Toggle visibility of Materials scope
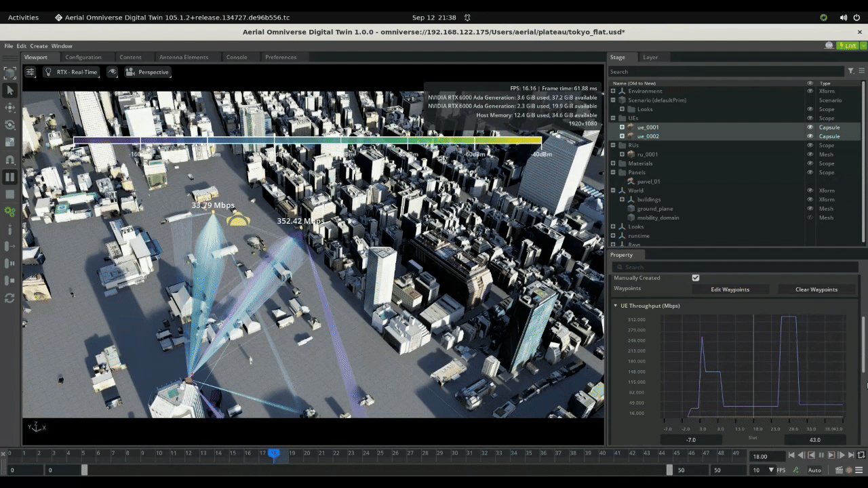Viewport: 868px width, 488px height. (810, 163)
